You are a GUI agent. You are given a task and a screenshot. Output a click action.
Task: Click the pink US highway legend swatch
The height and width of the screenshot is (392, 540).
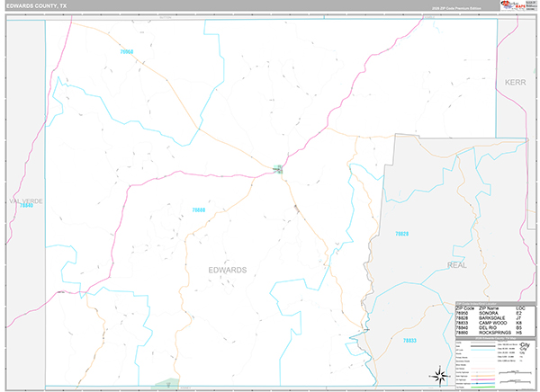482,379
